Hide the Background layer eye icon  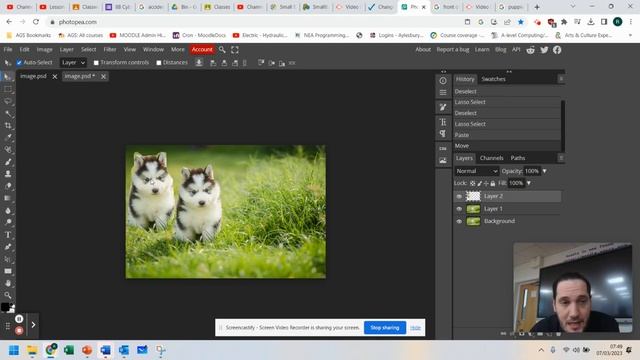(459, 221)
